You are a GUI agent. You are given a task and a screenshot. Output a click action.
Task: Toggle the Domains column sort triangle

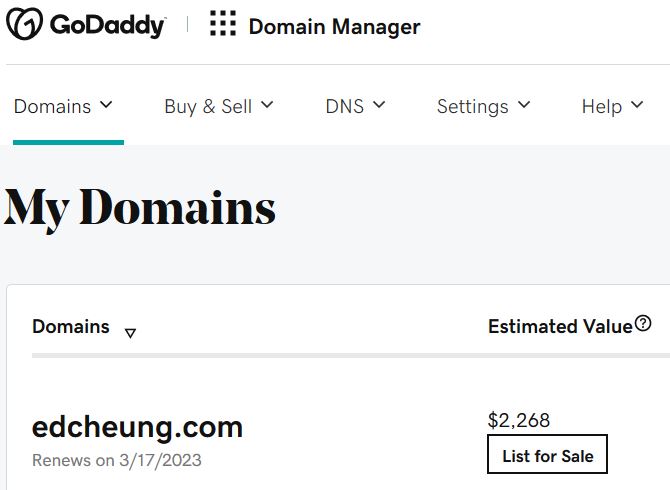(130, 333)
